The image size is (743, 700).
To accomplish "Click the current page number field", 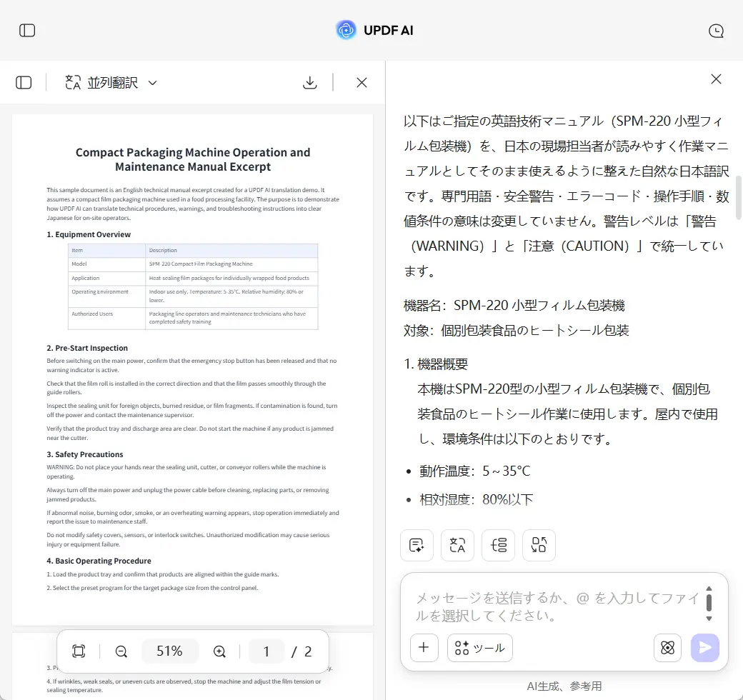I will [x=266, y=651].
